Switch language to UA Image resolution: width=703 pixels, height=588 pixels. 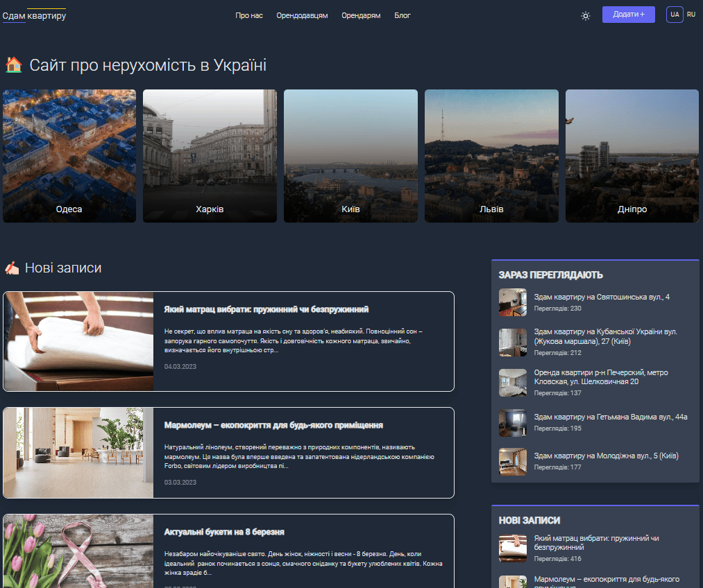(675, 15)
